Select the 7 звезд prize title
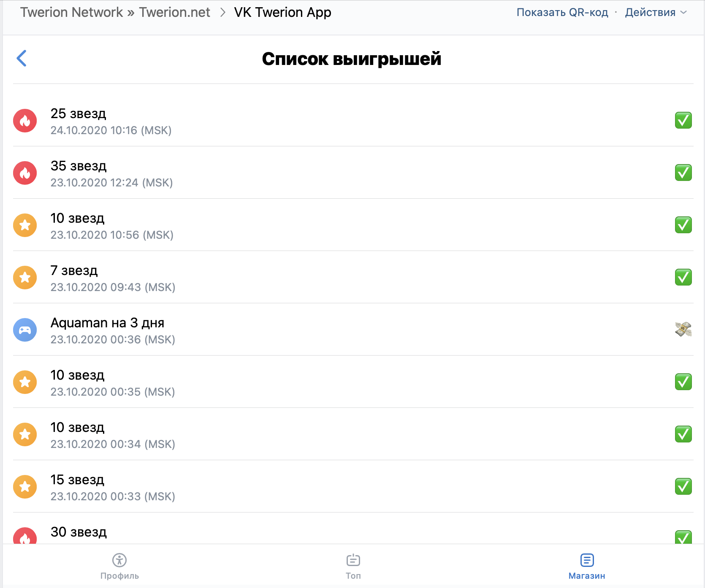This screenshot has width=705, height=588. 74,270
